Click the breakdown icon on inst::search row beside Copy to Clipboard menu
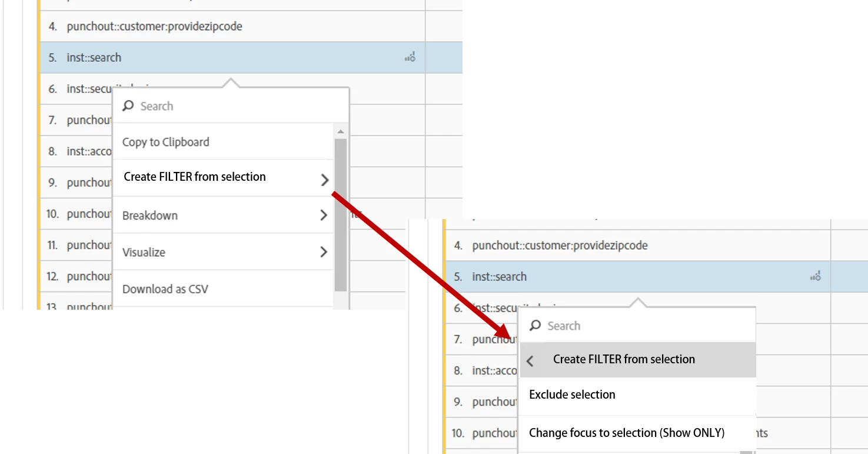Screen dimensions: 868x454 [410, 57]
